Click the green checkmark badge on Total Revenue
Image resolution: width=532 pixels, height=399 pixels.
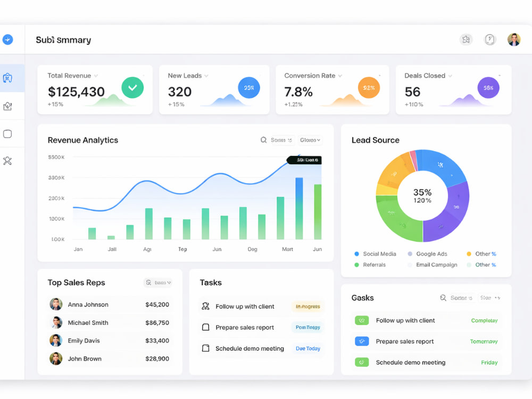click(x=132, y=88)
